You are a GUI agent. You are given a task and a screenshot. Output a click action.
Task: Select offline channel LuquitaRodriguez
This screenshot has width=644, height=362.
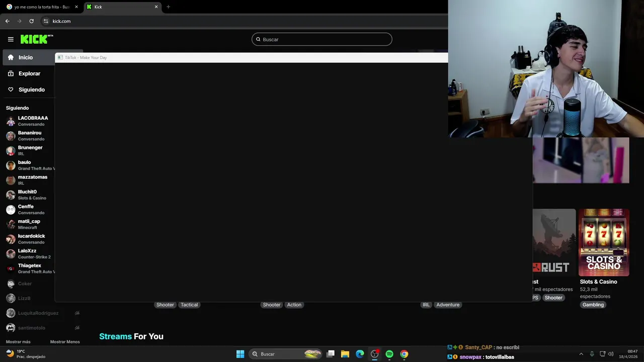coord(38,313)
